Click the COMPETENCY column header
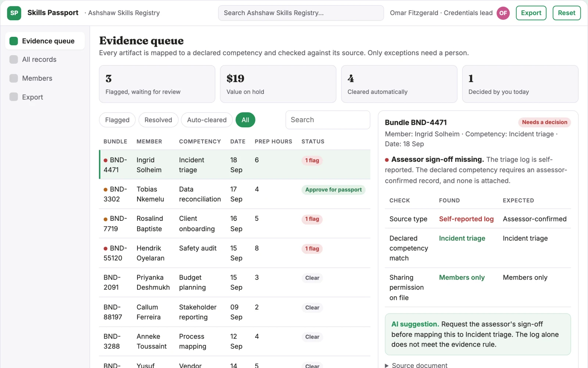Viewport: 588px width, 368px height. [200, 141]
